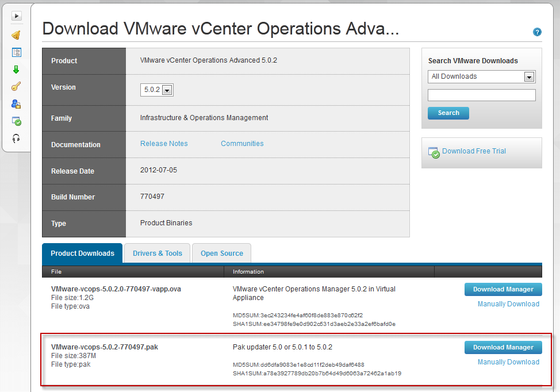Image resolution: width=560 pixels, height=392 pixels.
Task: Open the bell notifications icon in sidebar
Action: tap(16, 35)
